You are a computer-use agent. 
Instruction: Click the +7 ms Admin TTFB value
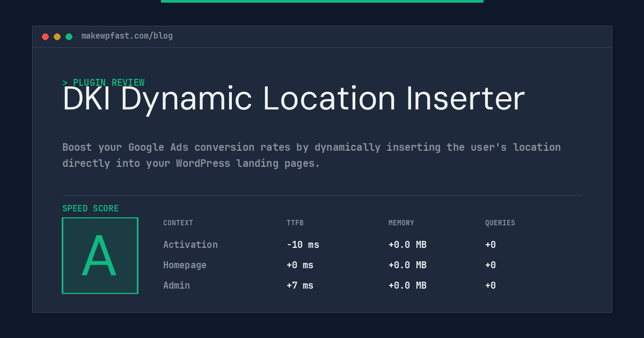300,285
